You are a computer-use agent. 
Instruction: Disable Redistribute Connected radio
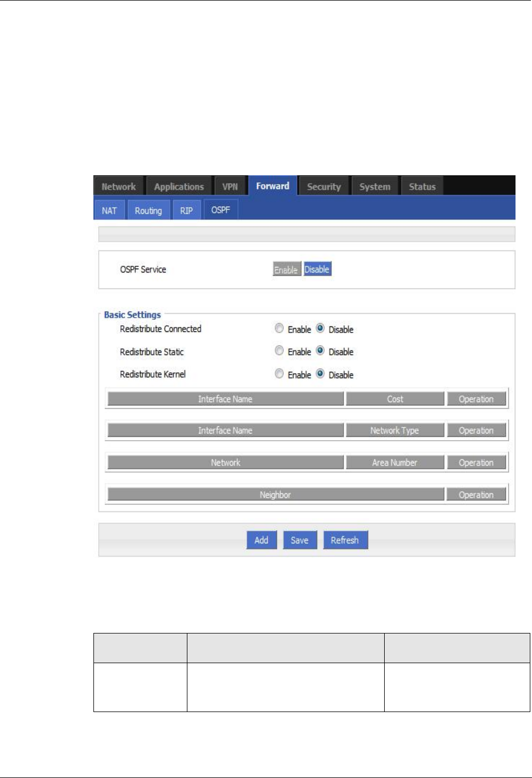click(320, 329)
